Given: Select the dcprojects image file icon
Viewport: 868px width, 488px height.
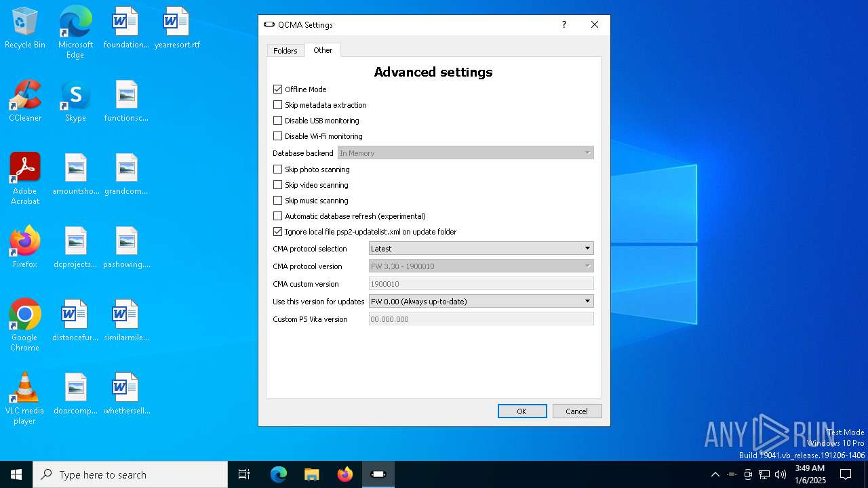Looking at the screenshot, I should (x=75, y=247).
